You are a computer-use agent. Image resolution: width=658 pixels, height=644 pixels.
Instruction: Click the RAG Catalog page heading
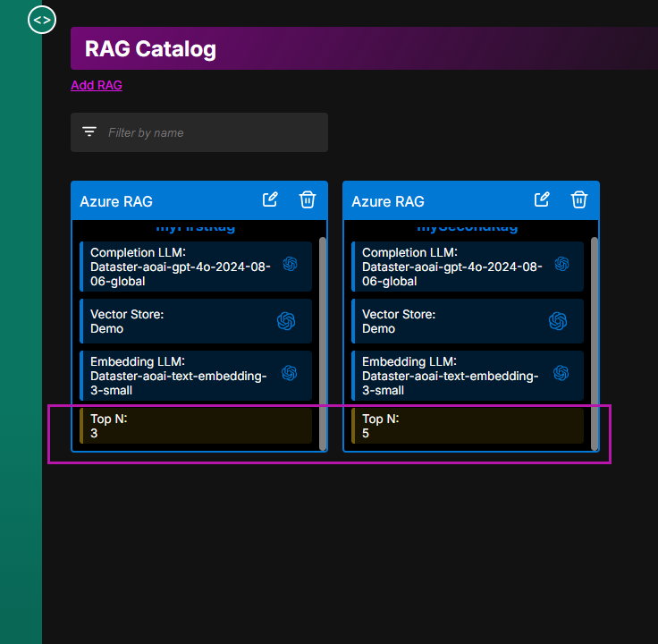(151, 49)
